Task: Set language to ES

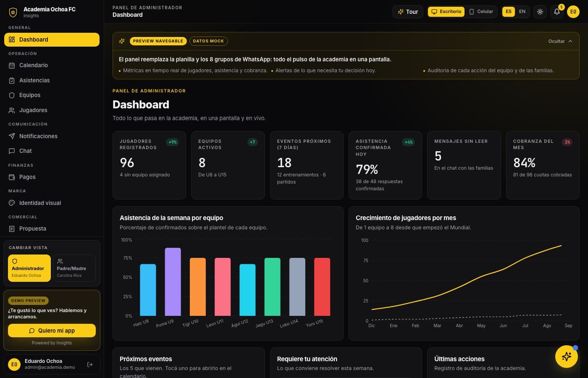Action: (x=509, y=12)
